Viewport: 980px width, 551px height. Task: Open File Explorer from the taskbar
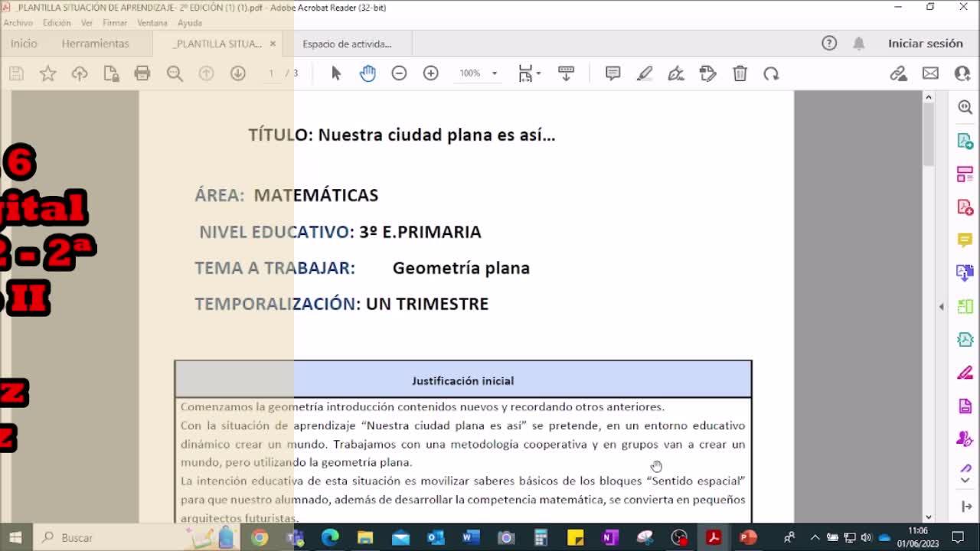(x=365, y=538)
